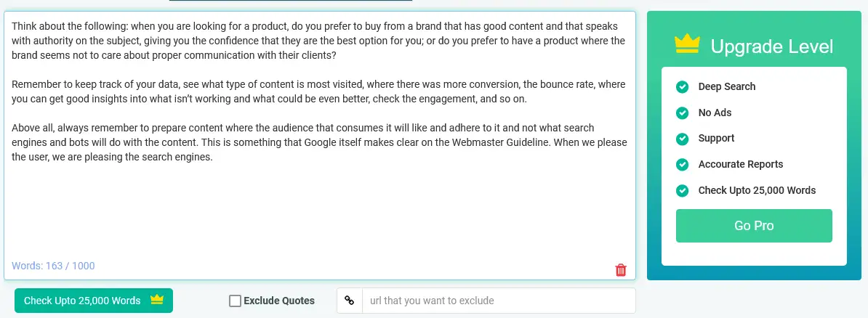
Task: Click the Deep Search feature label
Action: coord(727,87)
